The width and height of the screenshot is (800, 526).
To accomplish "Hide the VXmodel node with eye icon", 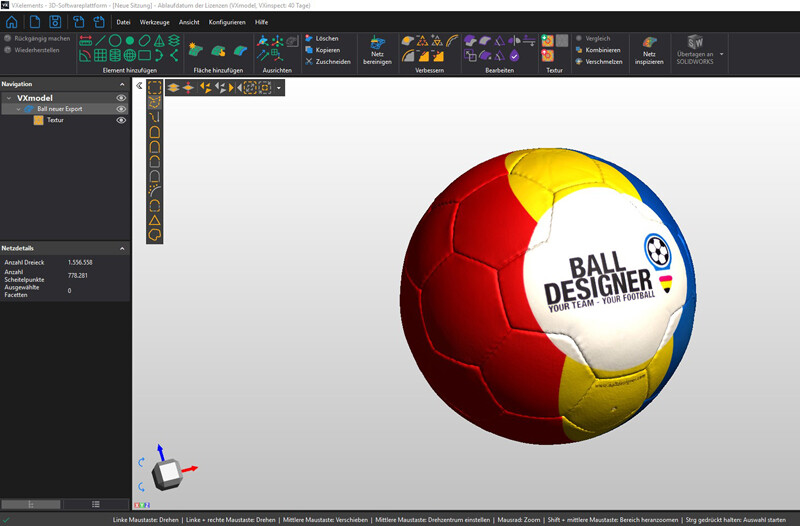I will click(121, 98).
